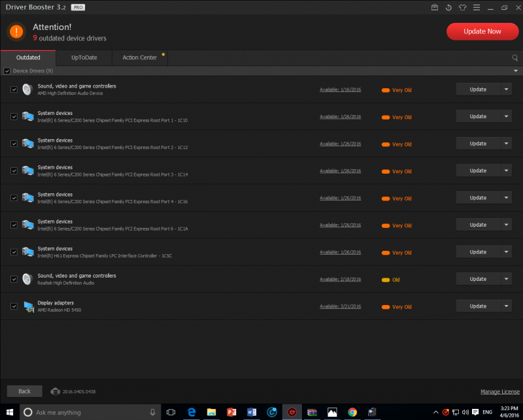
Task: Click the yellow Old status for Realtek Audio
Action: tap(390, 280)
